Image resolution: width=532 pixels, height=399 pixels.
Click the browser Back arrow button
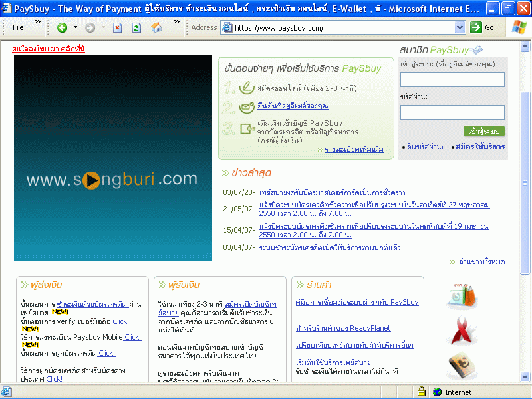click(x=62, y=27)
